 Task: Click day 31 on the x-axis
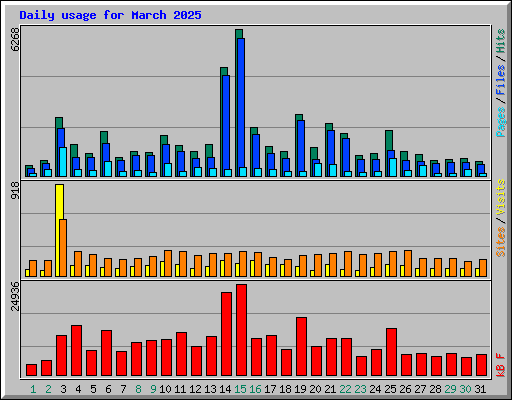[x=480, y=389]
